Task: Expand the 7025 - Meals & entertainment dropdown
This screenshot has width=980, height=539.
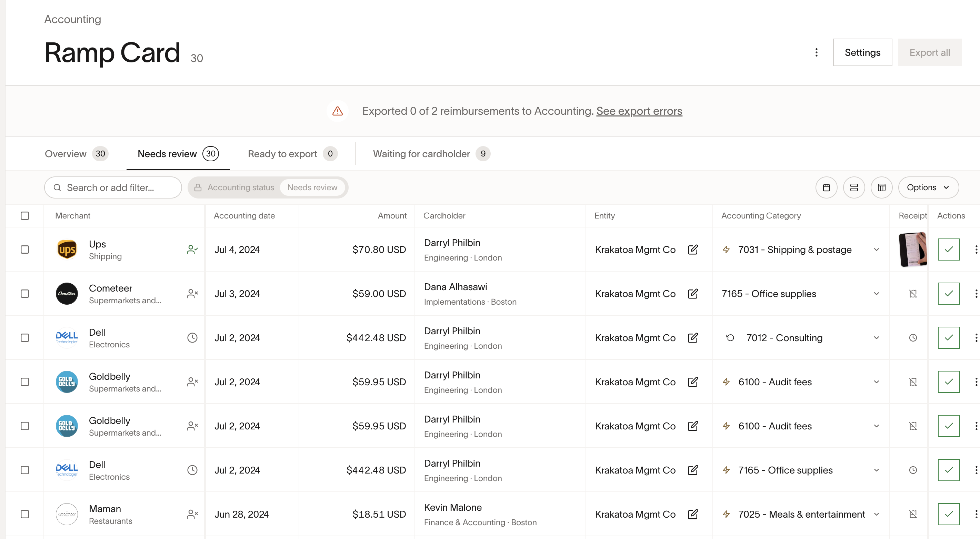Action: [x=876, y=514]
